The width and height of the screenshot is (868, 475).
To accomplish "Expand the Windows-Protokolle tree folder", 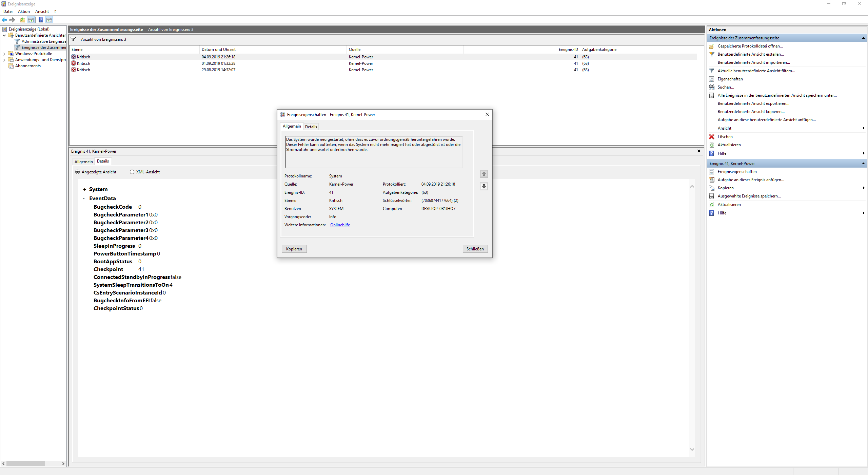I will (x=4, y=54).
